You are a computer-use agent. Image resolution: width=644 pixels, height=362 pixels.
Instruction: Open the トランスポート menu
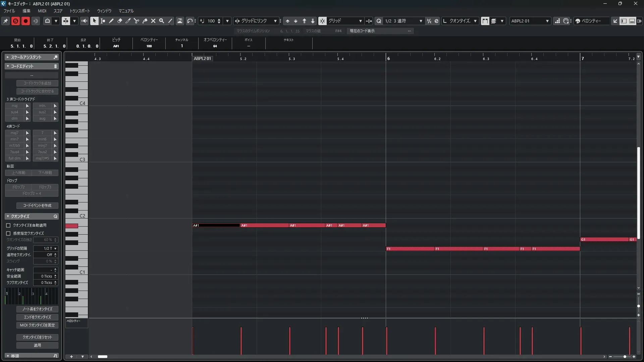pos(79,11)
